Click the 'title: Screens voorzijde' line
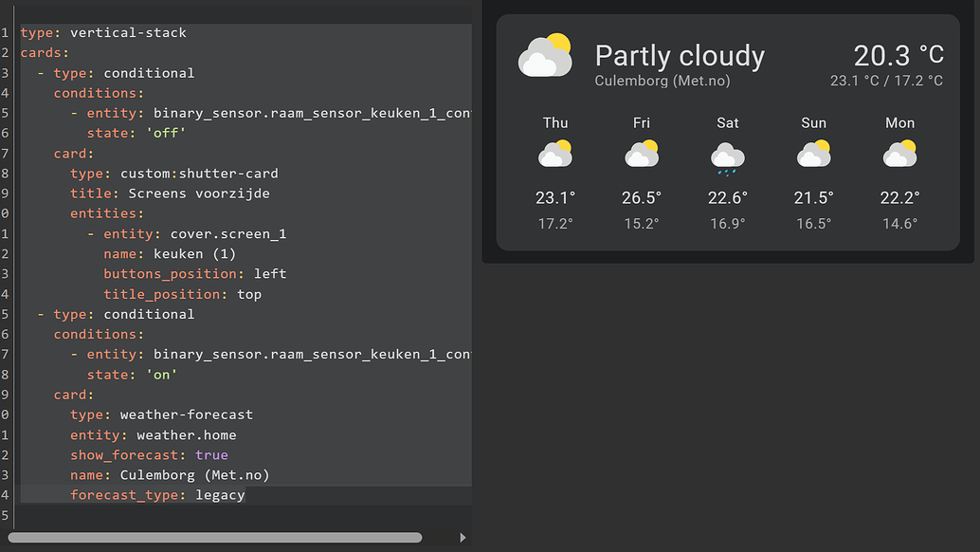The width and height of the screenshot is (980, 552). pyautogui.click(x=170, y=193)
